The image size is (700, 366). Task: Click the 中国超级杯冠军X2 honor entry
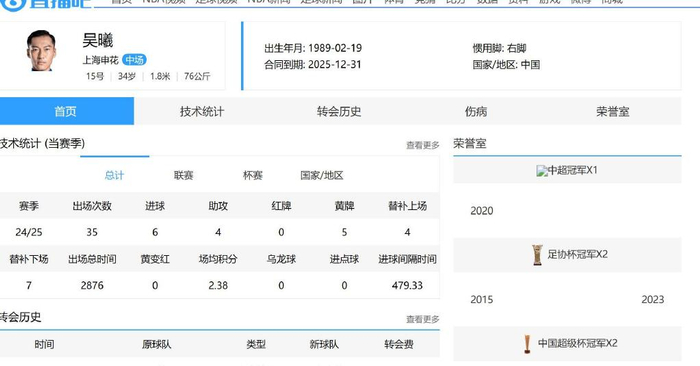(567, 344)
